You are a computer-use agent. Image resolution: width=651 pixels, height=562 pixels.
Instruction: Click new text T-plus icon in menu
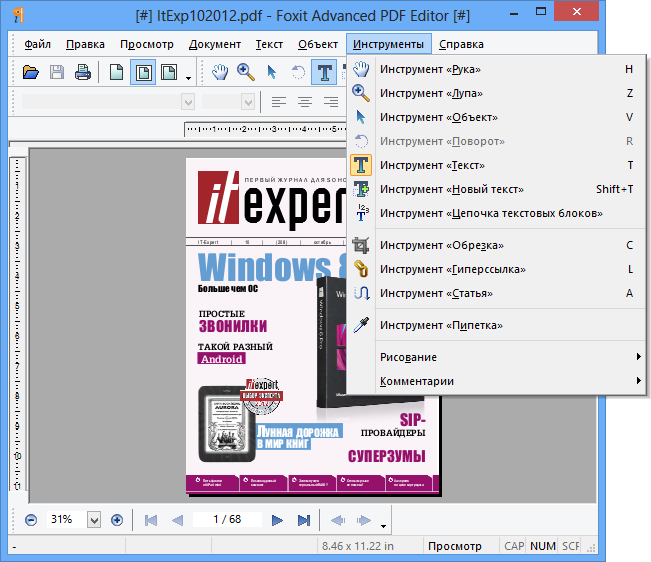[x=361, y=189]
